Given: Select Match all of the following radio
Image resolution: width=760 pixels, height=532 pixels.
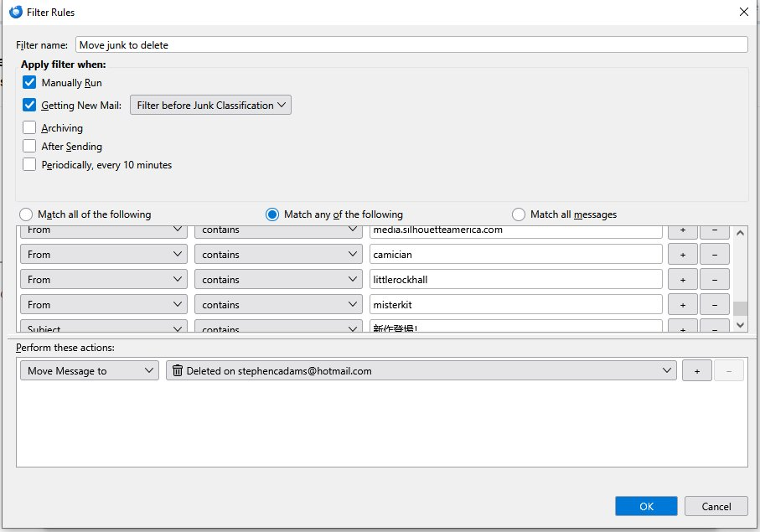Looking at the screenshot, I should [26, 214].
